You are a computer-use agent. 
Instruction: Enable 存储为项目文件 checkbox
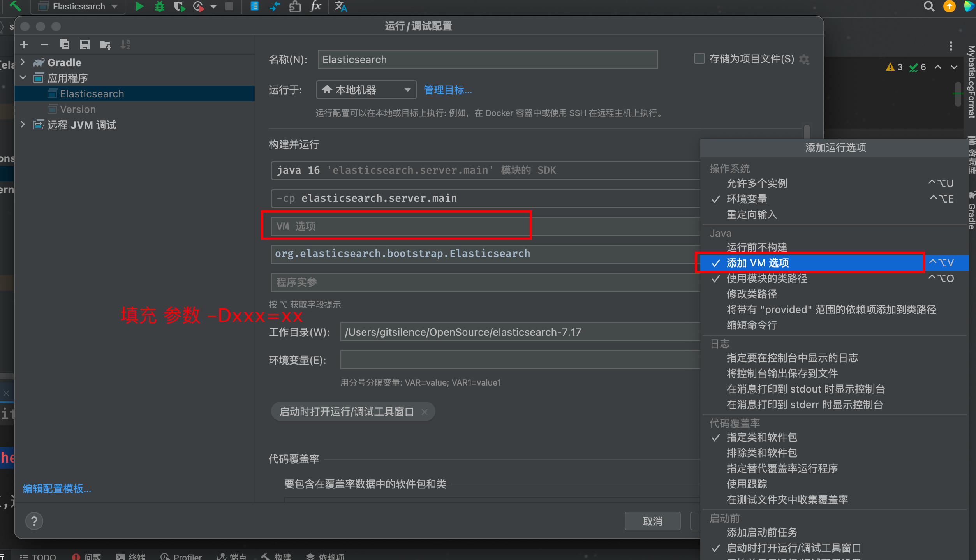[x=699, y=59]
